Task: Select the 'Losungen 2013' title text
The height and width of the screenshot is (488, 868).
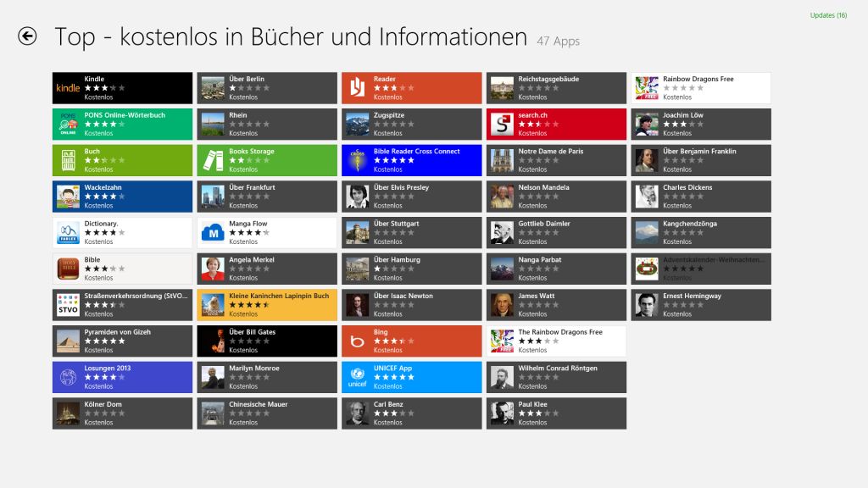Action: pyautogui.click(x=108, y=369)
